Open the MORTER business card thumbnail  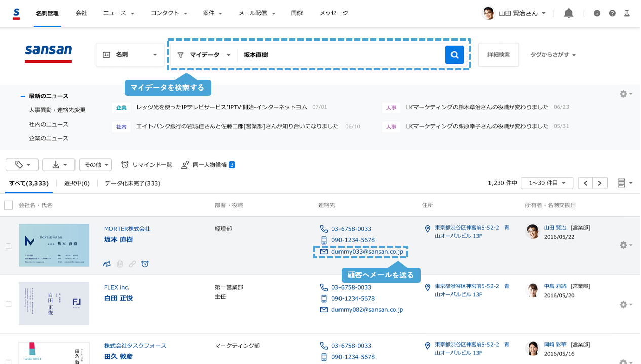coord(54,246)
